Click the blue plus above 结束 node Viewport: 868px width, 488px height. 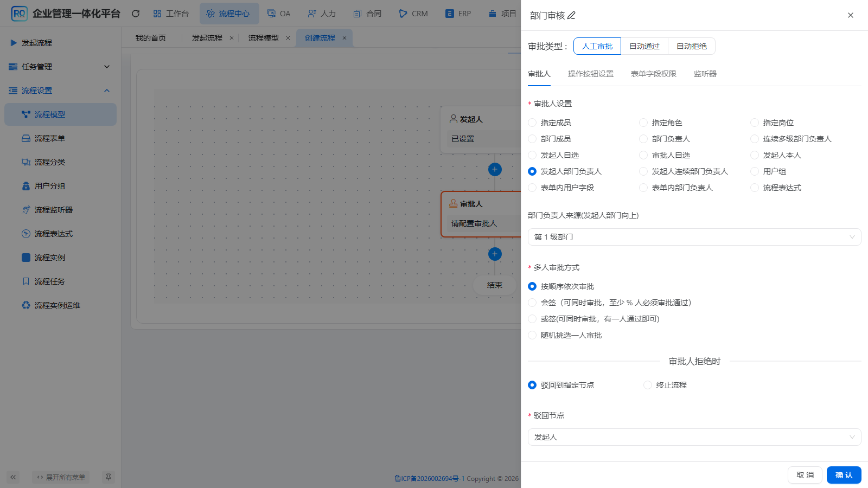495,254
